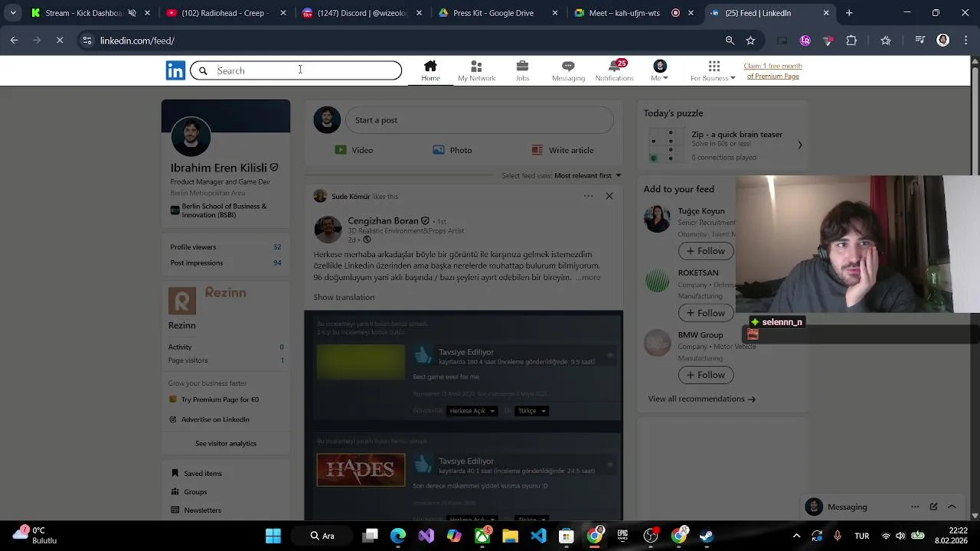Open Cengizhan Boran's profile name
The height and width of the screenshot is (551, 980).
pos(383,221)
